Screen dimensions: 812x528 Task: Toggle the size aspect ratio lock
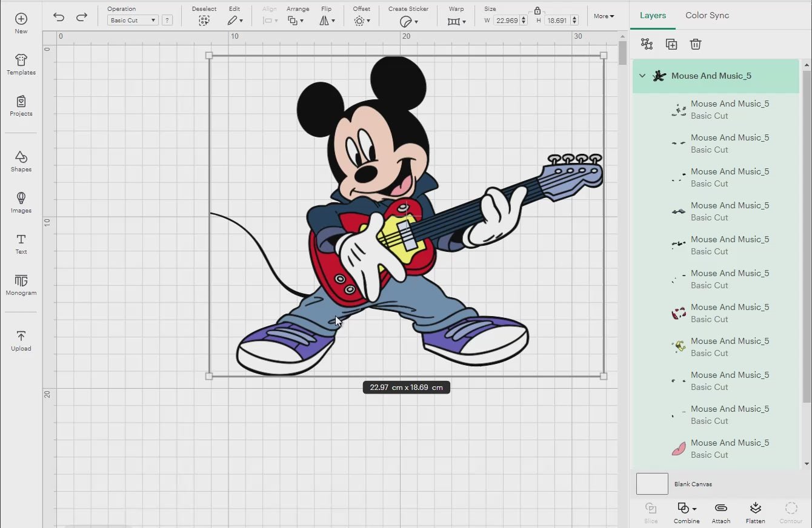(x=537, y=10)
